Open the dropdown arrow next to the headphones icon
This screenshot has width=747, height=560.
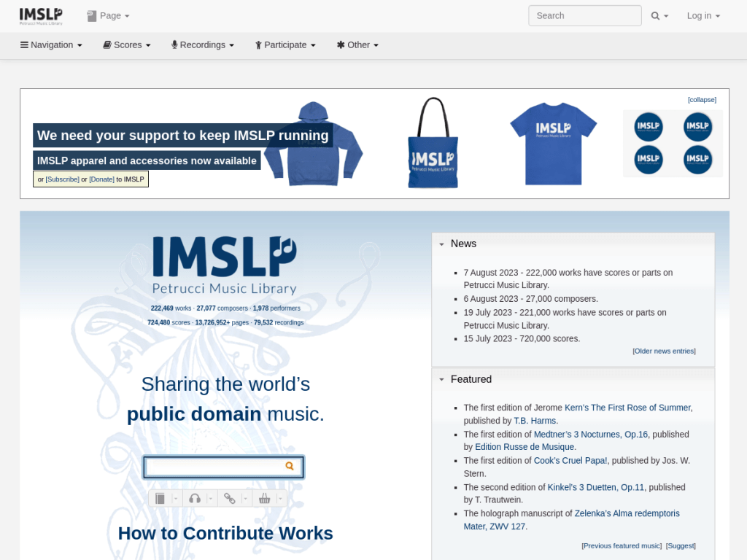(210, 499)
